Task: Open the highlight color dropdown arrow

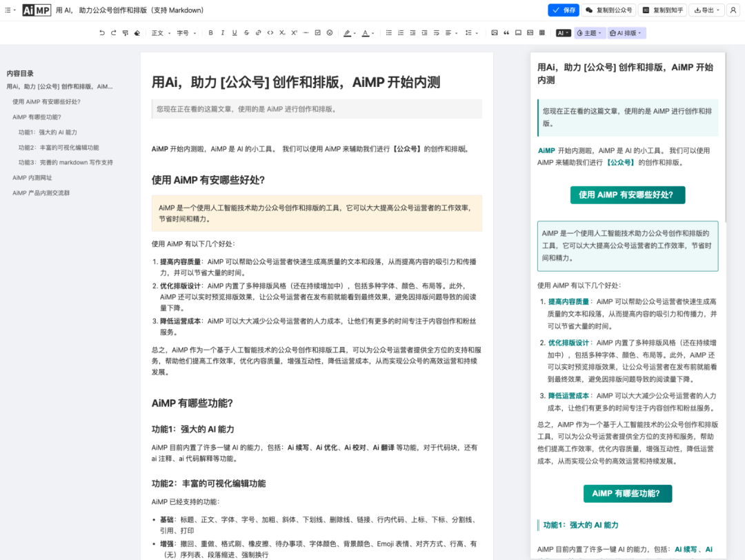Action: pos(355,33)
